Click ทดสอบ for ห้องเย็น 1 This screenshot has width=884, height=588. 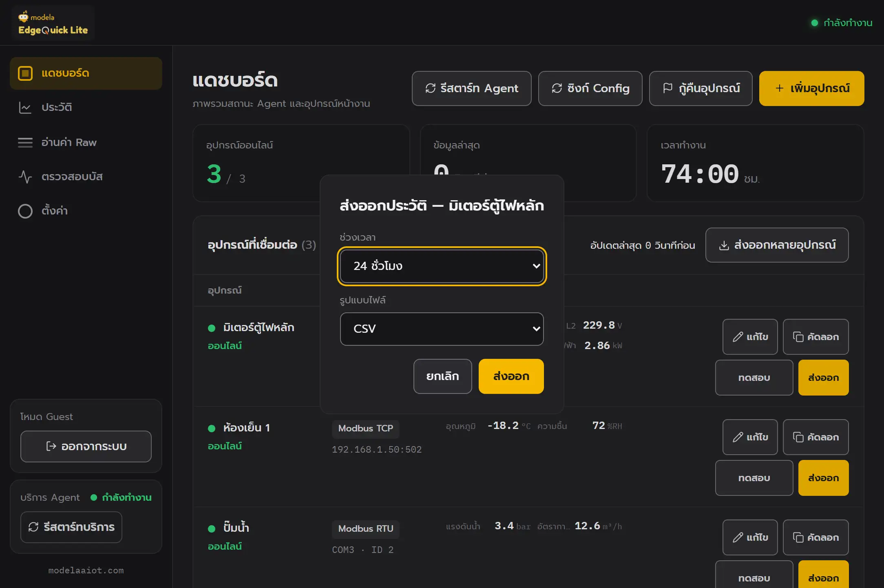pyautogui.click(x=754, y=478)
